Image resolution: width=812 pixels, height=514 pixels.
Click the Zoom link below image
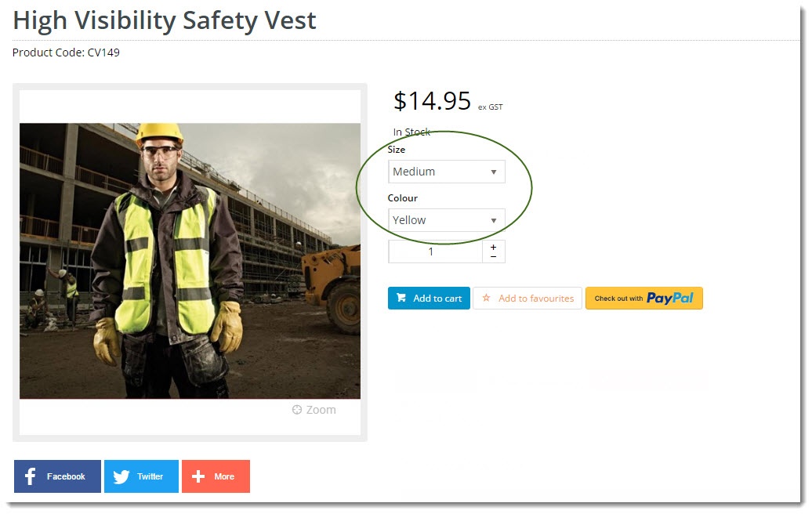(x=314, y=410)
